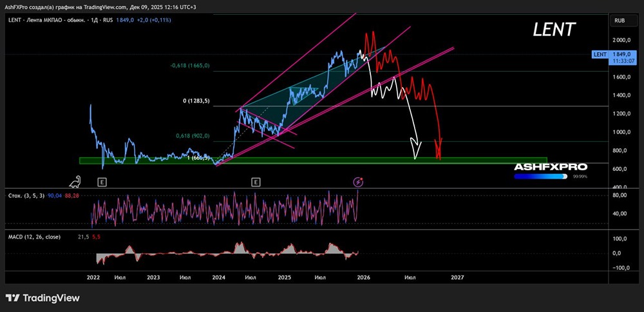Click the 2024 time axis label
The width and height of the screenshot is (644, 312).
219,277
